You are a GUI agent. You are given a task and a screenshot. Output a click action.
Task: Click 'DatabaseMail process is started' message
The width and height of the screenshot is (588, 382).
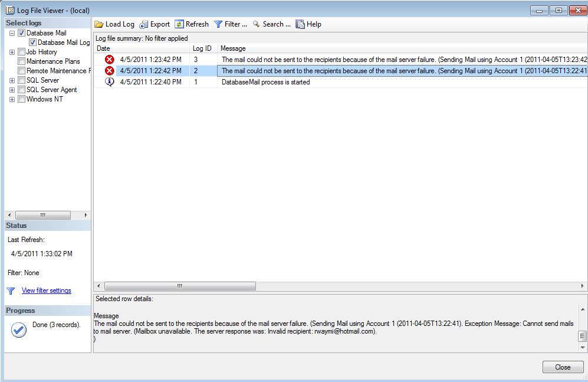click(265, 82)
